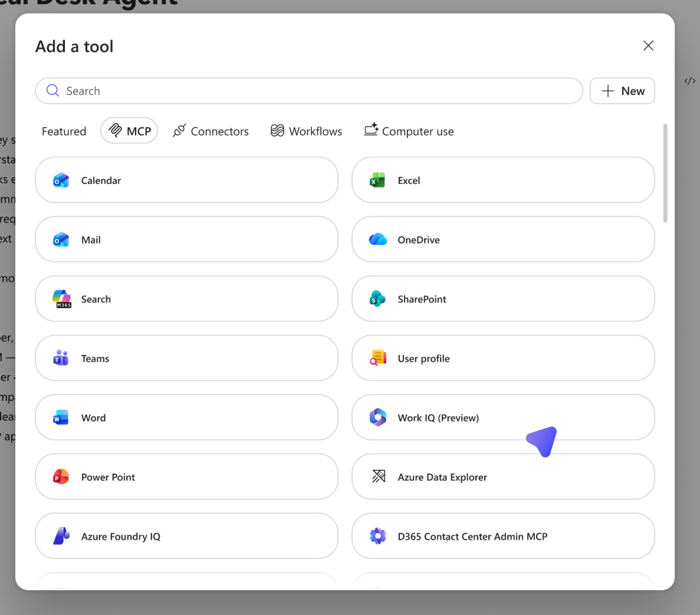700x615 pixels.
Task: Select the OneDrive tool label
Action: click(418, 240)
